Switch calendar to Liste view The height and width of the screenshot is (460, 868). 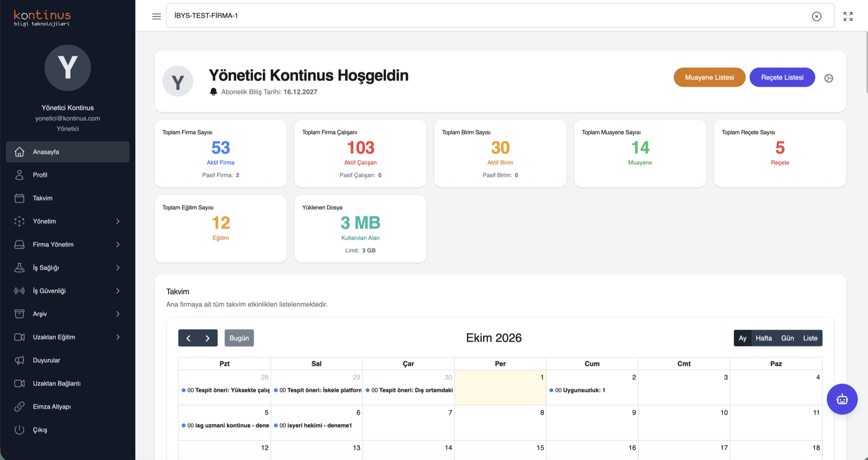pyautogui.click(x=810, y=338)
